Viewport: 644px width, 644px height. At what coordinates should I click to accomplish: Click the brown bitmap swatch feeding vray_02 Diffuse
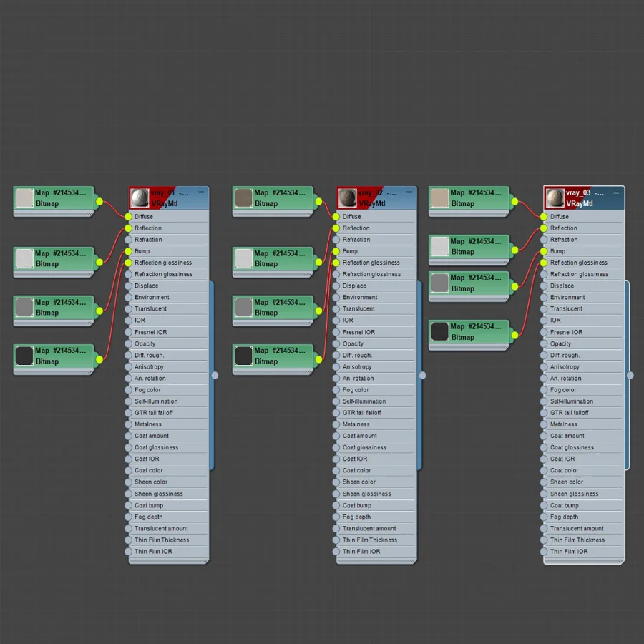point(243,198)
